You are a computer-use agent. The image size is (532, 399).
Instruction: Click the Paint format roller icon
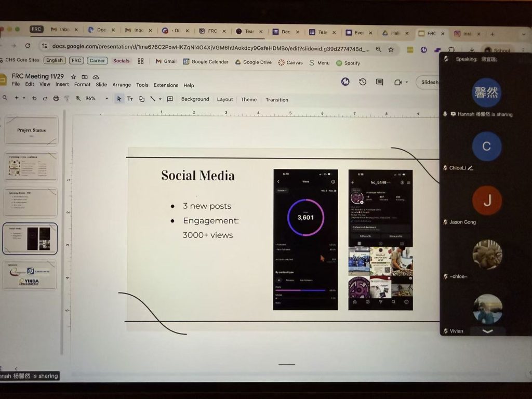(x=67, y=98)
